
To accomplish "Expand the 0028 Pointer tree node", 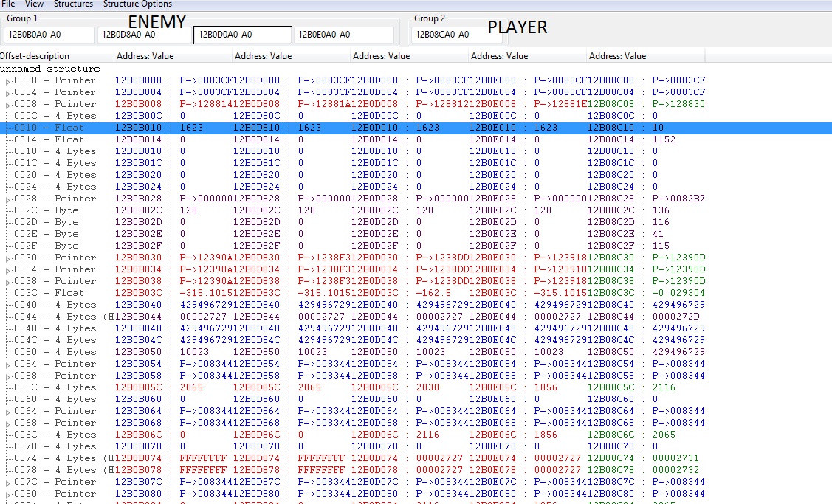I will [8, 199].
